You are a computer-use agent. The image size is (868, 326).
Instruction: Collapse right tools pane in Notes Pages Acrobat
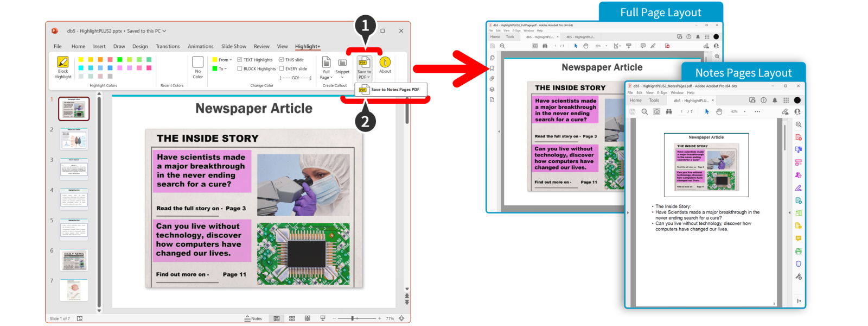(x=799, y=300)
